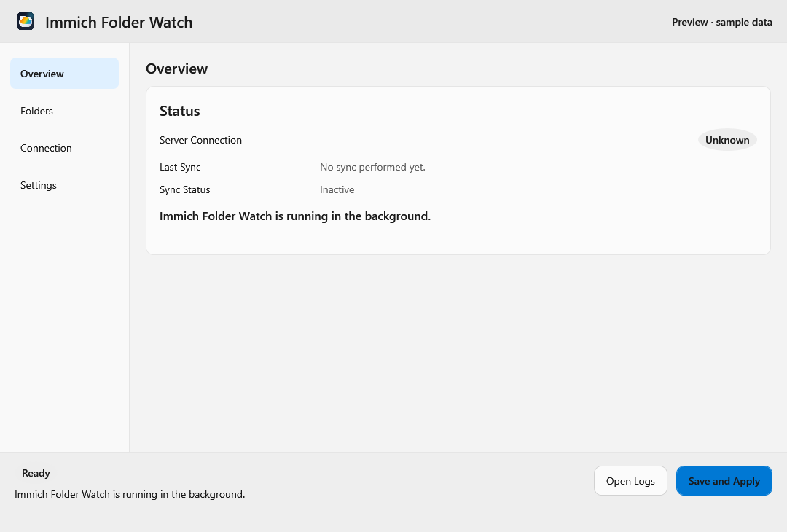787x532 pixels.
Task: Click the Sync Status label
Action: (x=184, y=189)
